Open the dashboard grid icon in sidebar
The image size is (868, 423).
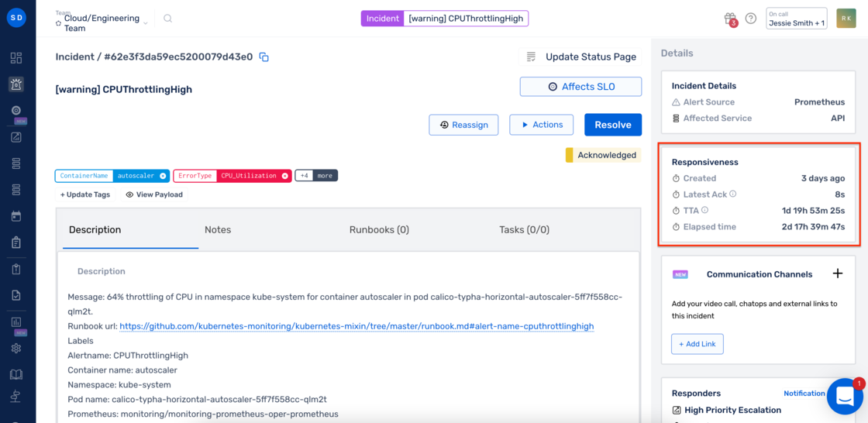coord(16,58)
